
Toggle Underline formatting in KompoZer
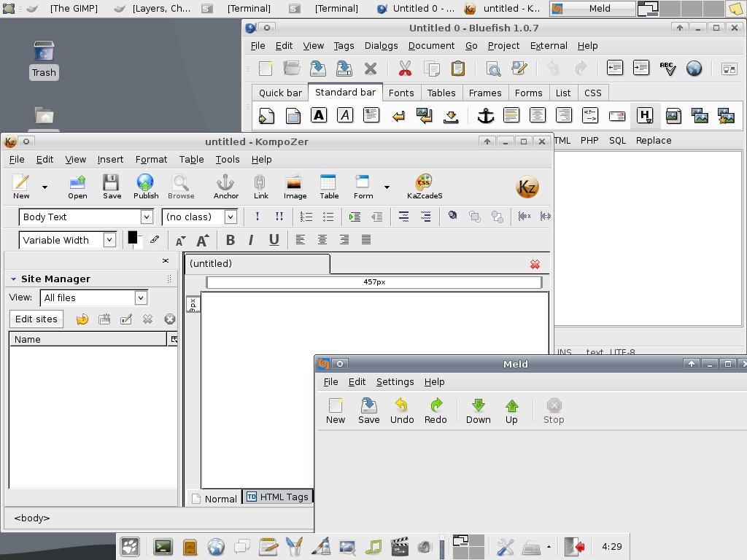(x=274, y=240)
